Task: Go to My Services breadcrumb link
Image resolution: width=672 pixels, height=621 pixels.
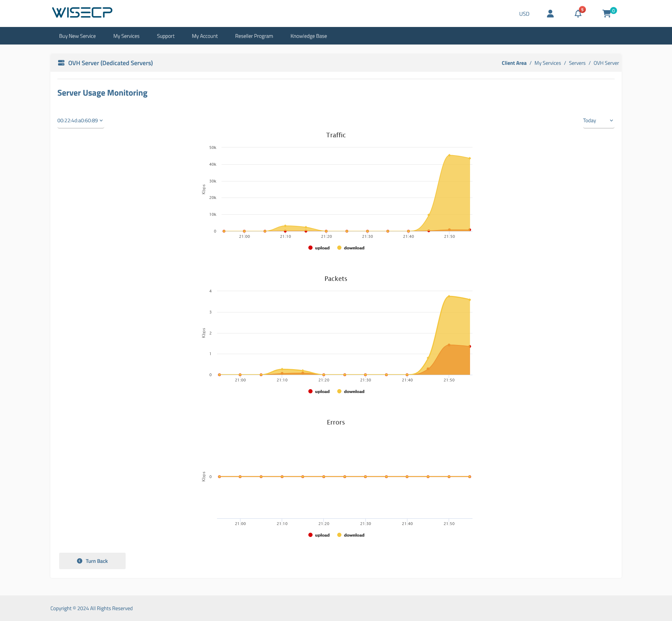Action: point(547,63)
